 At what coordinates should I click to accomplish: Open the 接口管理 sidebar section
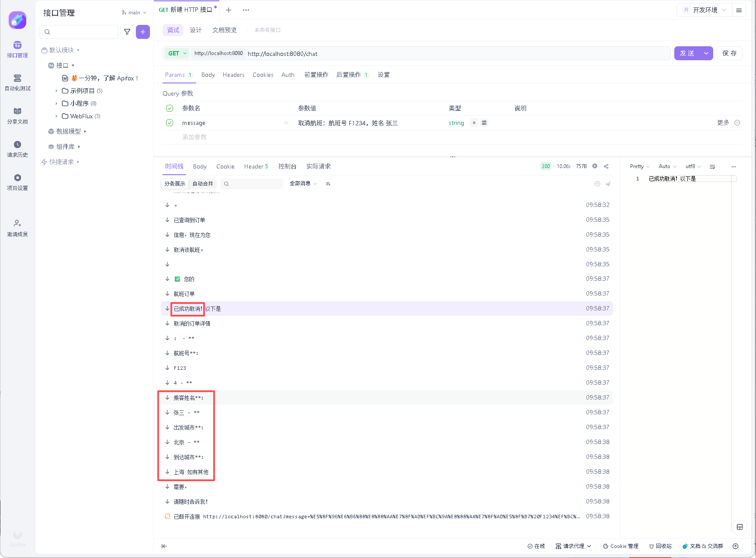(x=17, y=50)
